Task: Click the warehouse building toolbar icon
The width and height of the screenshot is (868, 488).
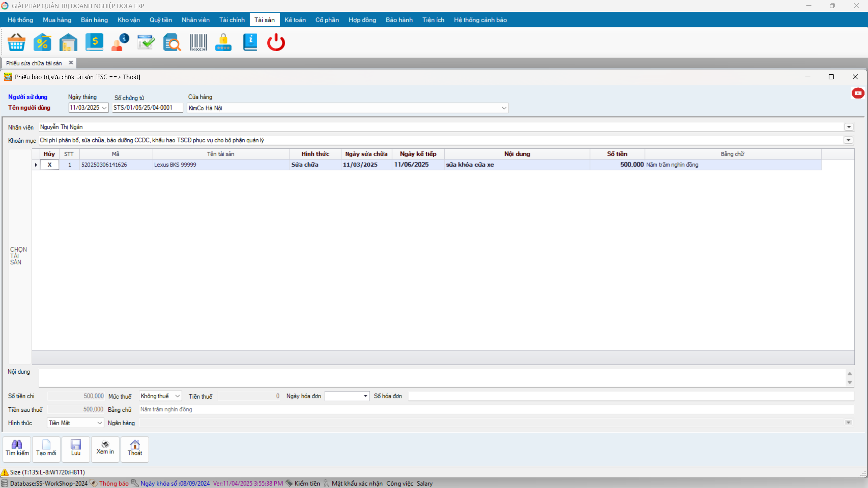Action: (x=68, y=42)
